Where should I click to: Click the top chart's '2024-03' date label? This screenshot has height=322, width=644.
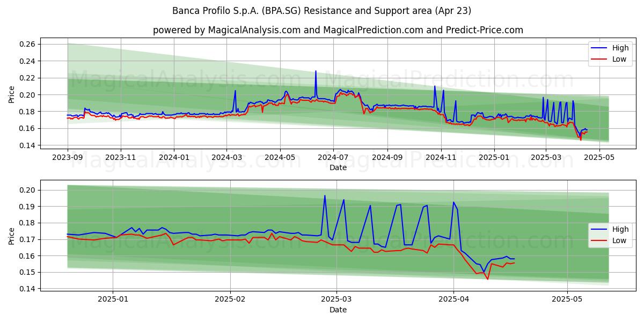point(226,158)
